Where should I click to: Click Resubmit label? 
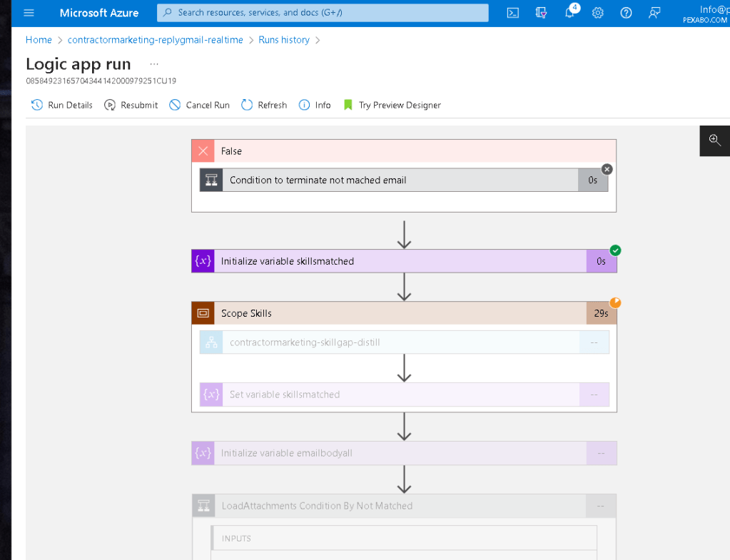pyautogui.click(x=139, y=105)
